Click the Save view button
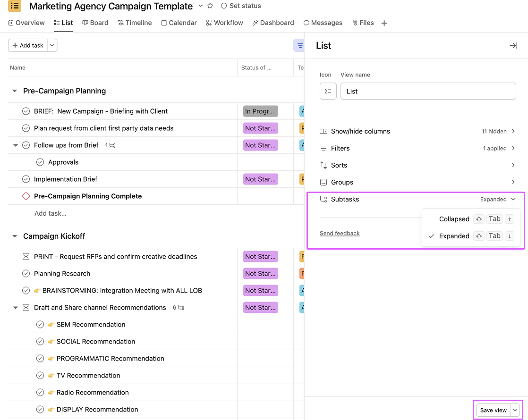This screenshot has width=528, height=420. click(x=493, y=410)
